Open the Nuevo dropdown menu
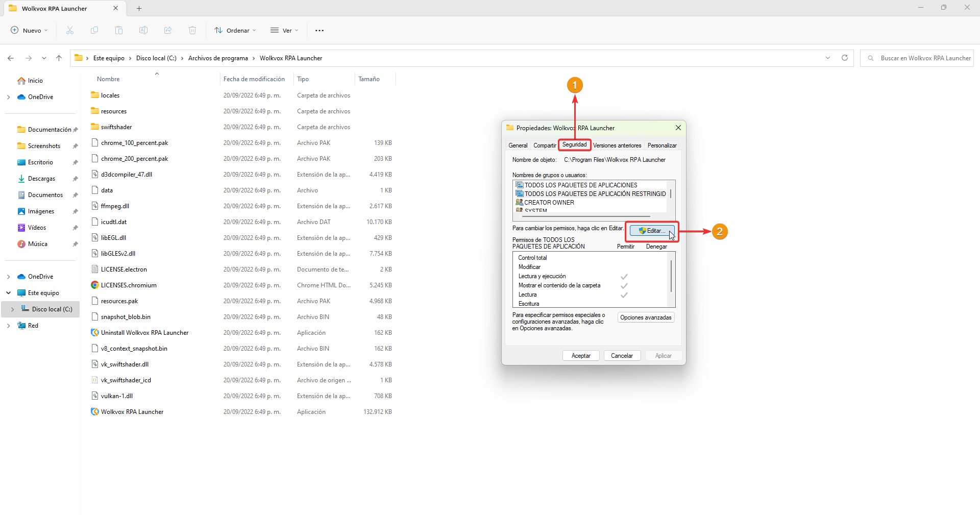Image resolution: width=980 pixels, height=515 pixels. (x=30, y=30)
